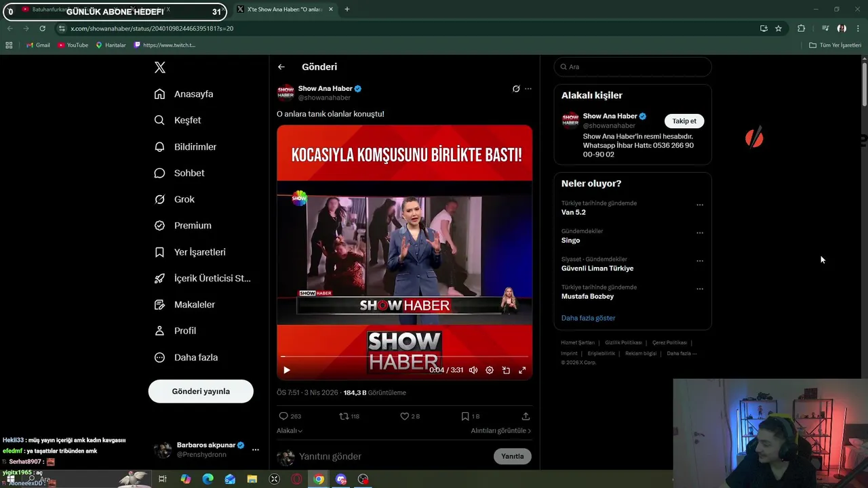Play the Show Haber video
This screenshot has height=488, width=868.
click(x=287, y=370)
